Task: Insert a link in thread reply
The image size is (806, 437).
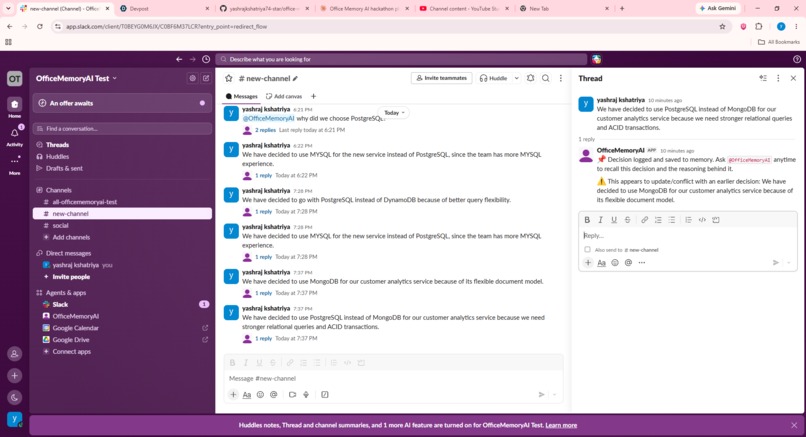Action: tap(644, 220)
